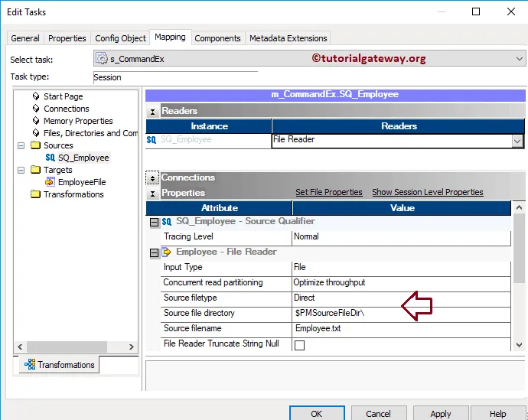The width and height of the screenshot is (528, 420).
Task: Click the Apply button
Action: click(x=441, y=413)
